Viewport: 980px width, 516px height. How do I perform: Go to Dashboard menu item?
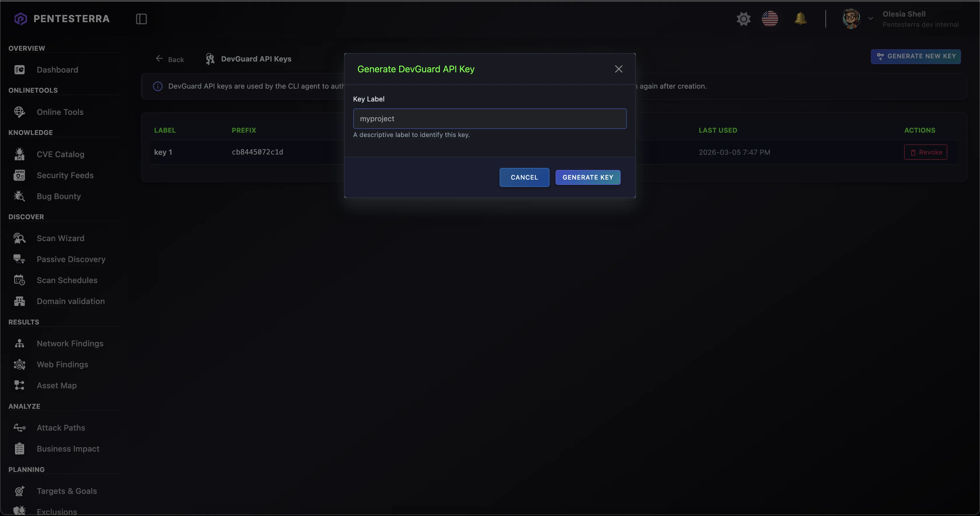point(57,70)
